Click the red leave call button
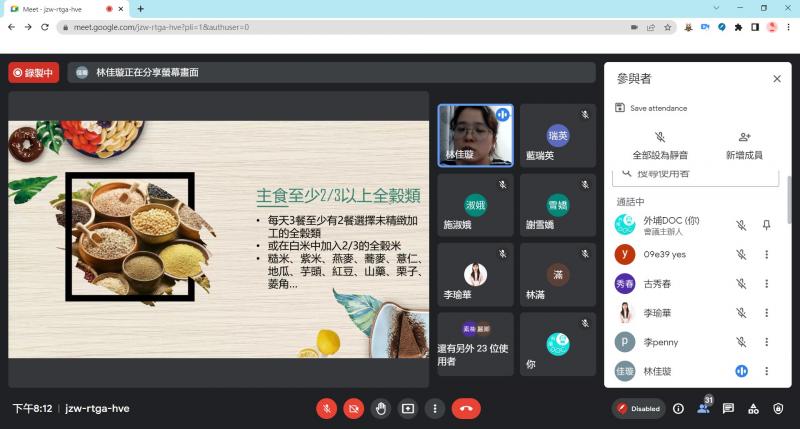Image resolution: width=800 pixels, height=429 pixels. tap(466, 408)
